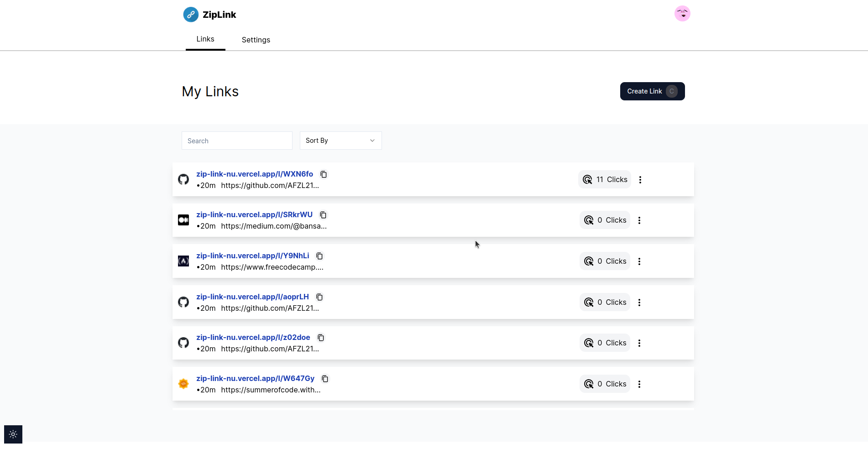Click the Create Link button
868x449 pixels.
coord(652,91)
